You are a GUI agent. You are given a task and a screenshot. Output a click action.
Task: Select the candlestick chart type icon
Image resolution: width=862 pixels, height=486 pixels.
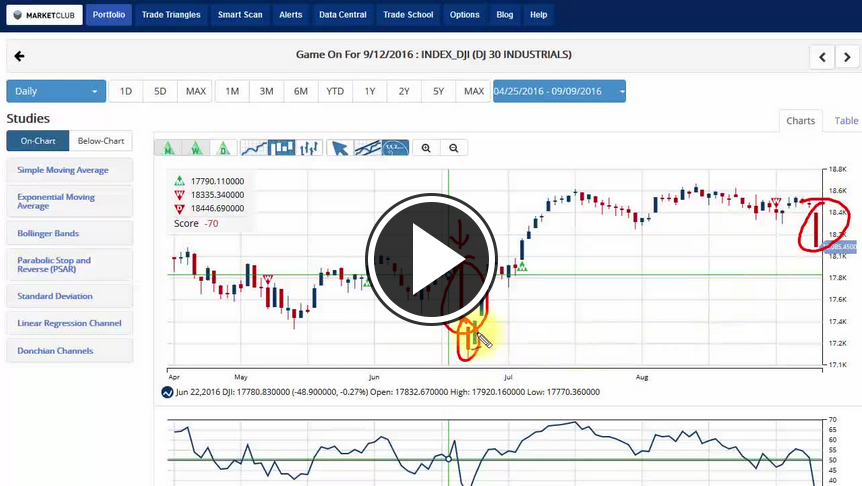coord(282,148)
